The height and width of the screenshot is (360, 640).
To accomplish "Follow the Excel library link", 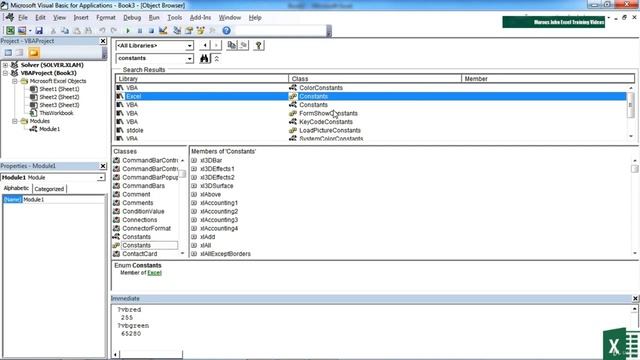I will point(154,273).
